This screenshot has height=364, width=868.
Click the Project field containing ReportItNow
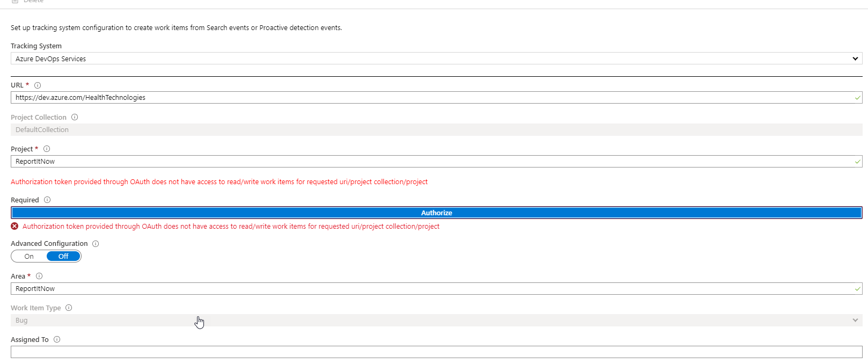click(436, 161)
